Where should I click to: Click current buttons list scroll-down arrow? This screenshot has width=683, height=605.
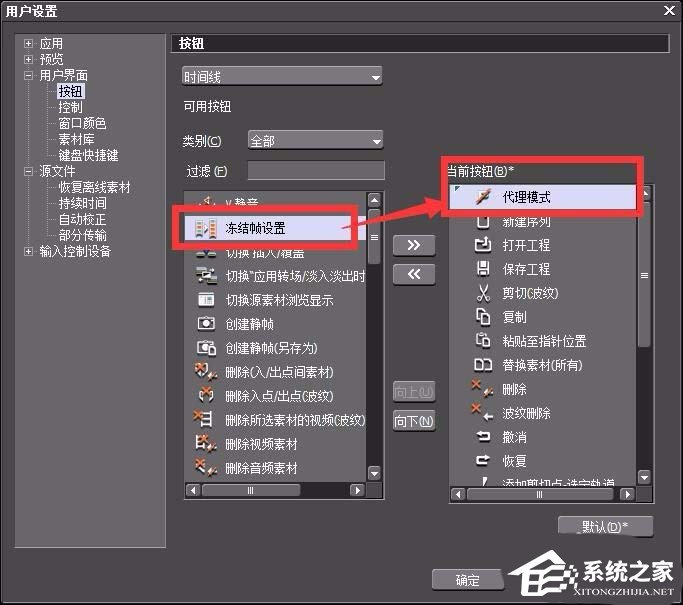pos(644,477)
